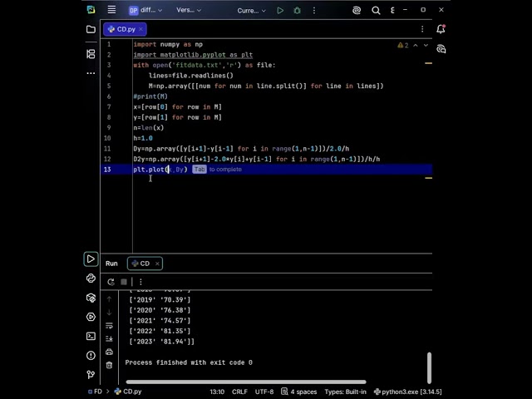Viewport: 532px width, 399px height.
Task: Open Run panel more options
Action: [x=140, y=282]
